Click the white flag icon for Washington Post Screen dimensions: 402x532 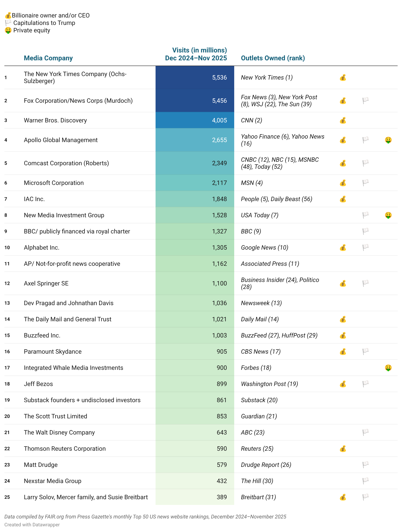click(365, 384)
